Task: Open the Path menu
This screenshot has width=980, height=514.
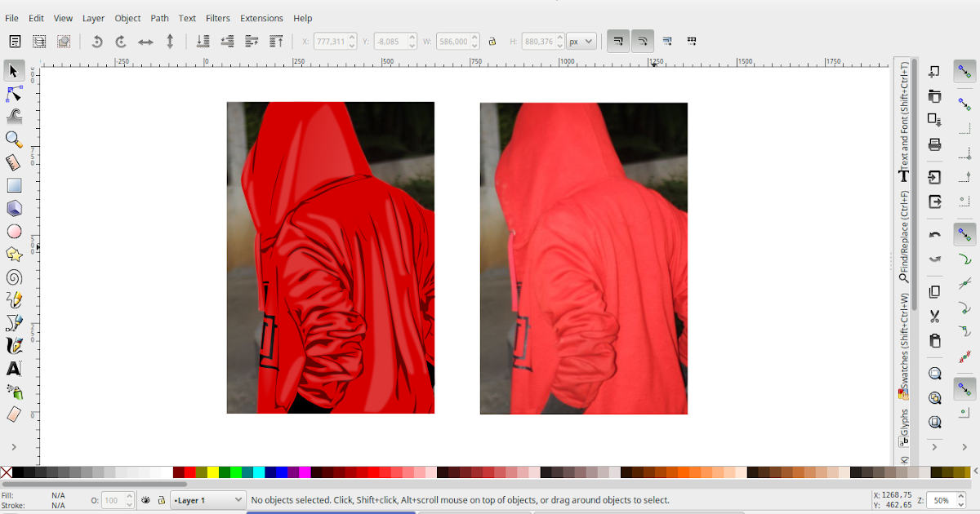Action: coord(159,18)
